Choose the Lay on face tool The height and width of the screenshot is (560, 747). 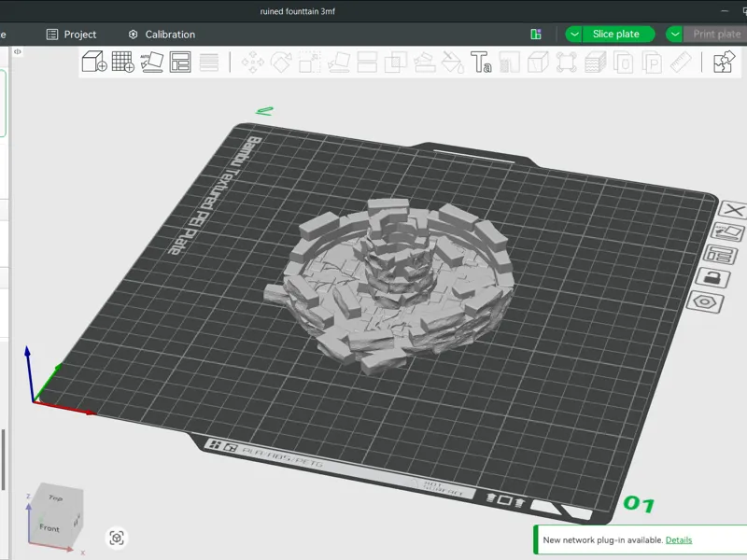[x=339, y=63]
